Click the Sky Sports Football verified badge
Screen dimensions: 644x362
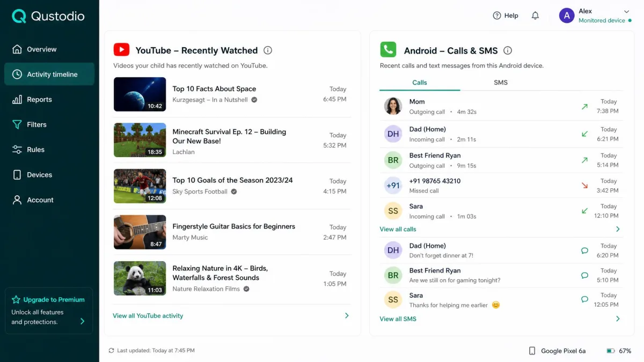tap(234, 191)
